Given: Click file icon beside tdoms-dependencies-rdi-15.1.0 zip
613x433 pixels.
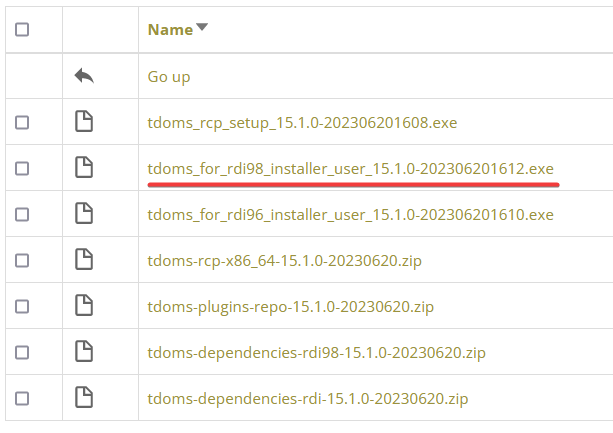Looking at the screenshot, I should (84, 398).
